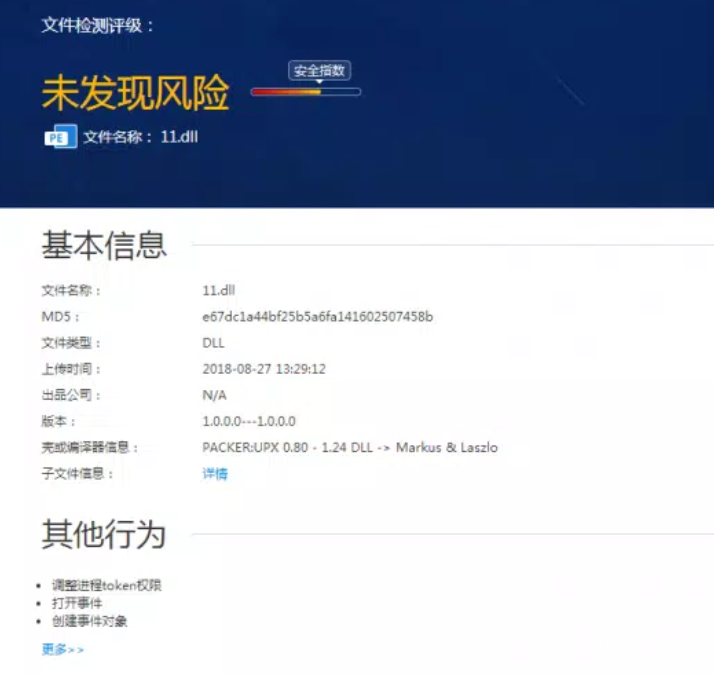Screen dimensions: 714x674
Task: Click the 未发现风险 rating heading
Action: (135, 93)
